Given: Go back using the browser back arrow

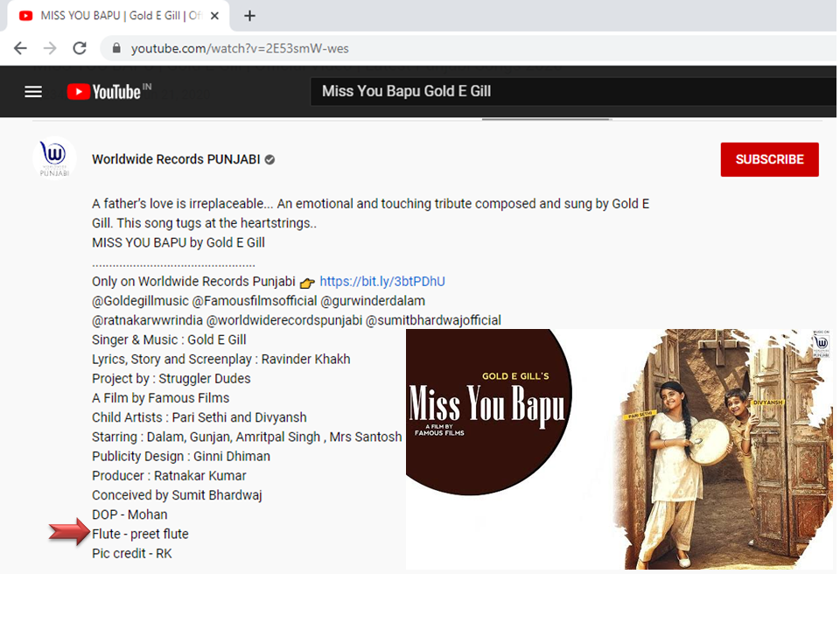Looking at the screenshot, I should click(20, 48).
